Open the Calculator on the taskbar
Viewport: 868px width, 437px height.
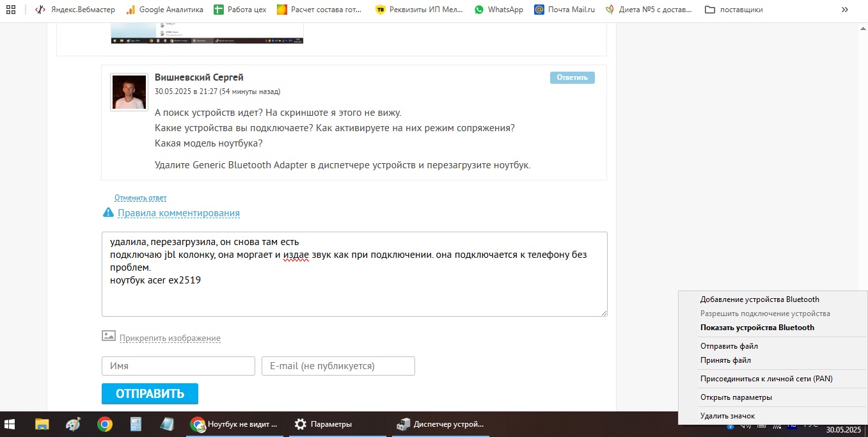[136, 424]
